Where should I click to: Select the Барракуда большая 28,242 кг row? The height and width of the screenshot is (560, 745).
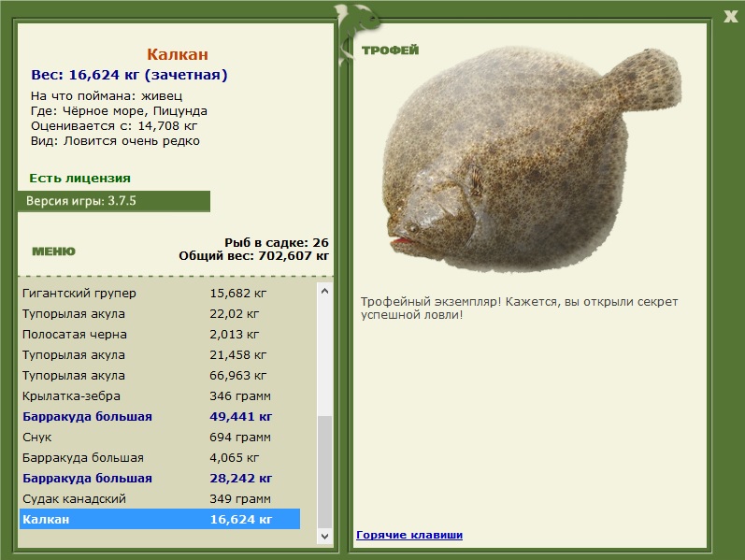pyautogui.click(x=160, y=479)
